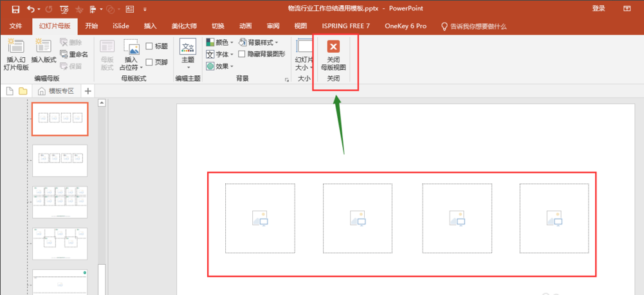Click the 插入占位符 insert placeholder picture icon
The height and width of the screenshot is (295, 644).
(131, 47)
